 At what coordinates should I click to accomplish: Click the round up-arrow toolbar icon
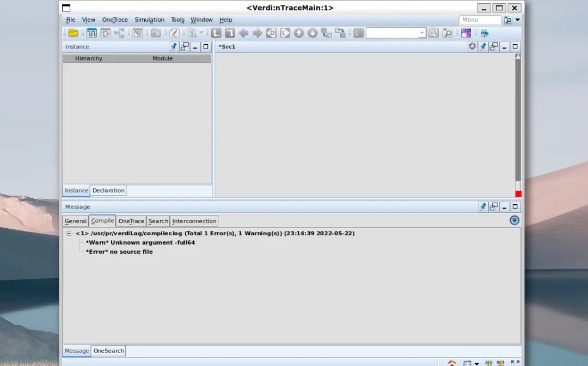coord(299,33)
